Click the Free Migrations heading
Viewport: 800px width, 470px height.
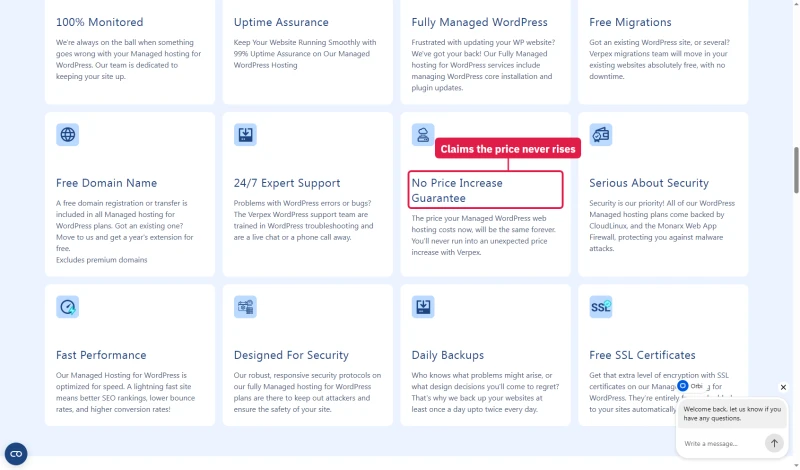(630, 22)
